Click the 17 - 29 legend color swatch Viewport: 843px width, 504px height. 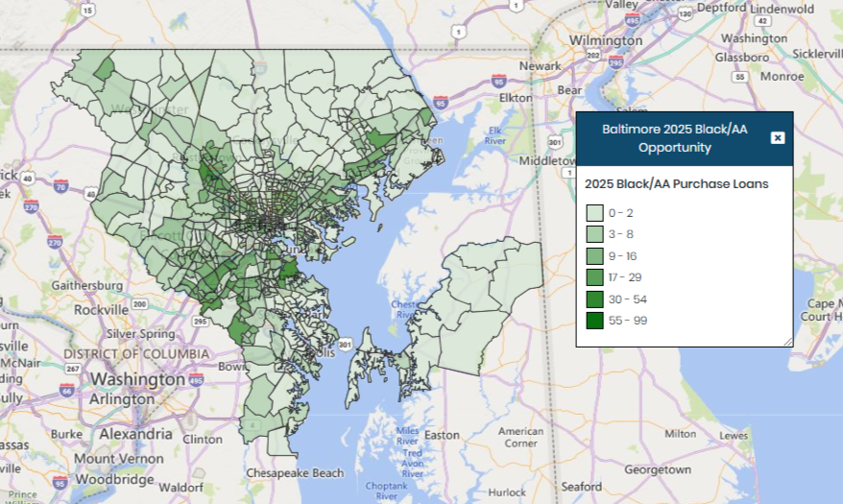pyautogui.click(x=594, y=277)
